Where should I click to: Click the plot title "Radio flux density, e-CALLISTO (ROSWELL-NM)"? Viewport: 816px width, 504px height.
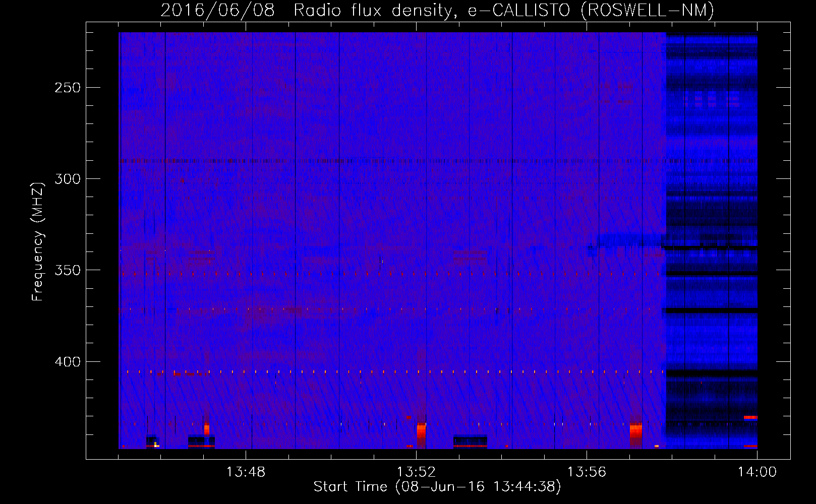pos(504,10)
